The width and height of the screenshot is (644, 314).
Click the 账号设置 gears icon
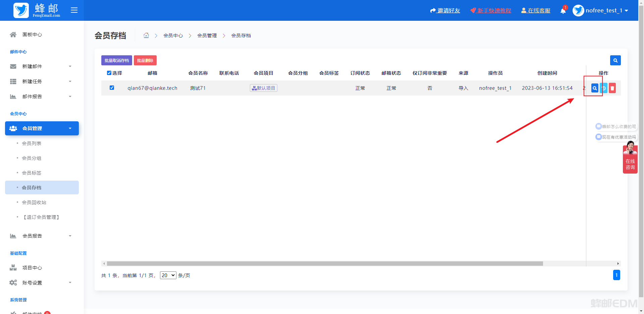click(x=13, y=282)
